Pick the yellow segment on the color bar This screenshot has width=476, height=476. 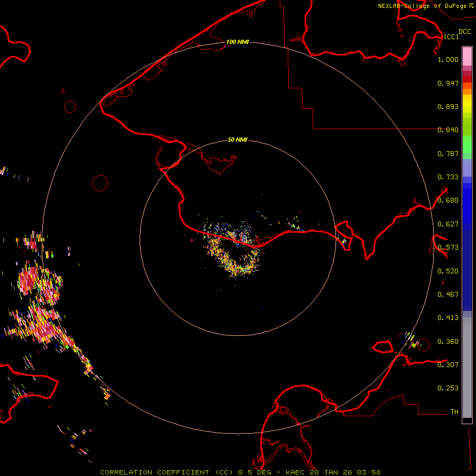(x=467, y=106)
